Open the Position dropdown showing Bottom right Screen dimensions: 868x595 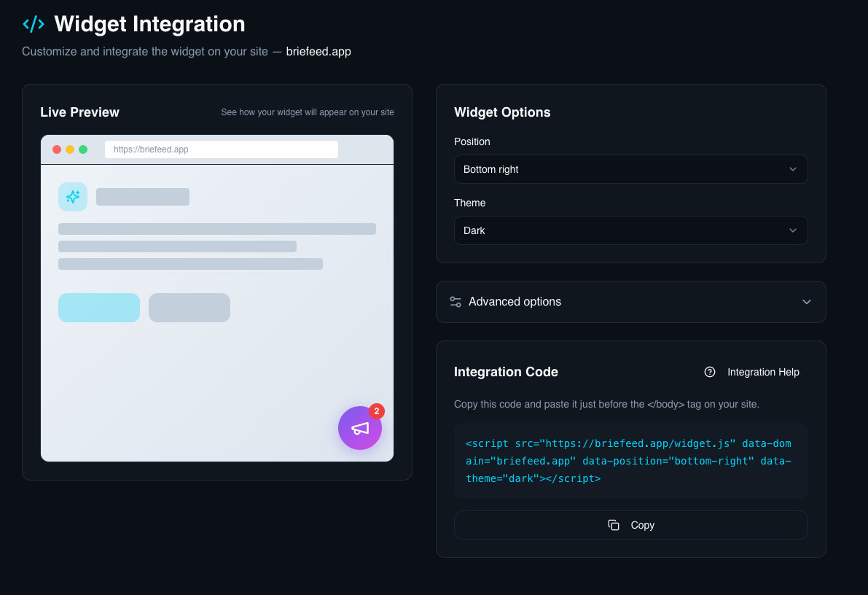630,169
